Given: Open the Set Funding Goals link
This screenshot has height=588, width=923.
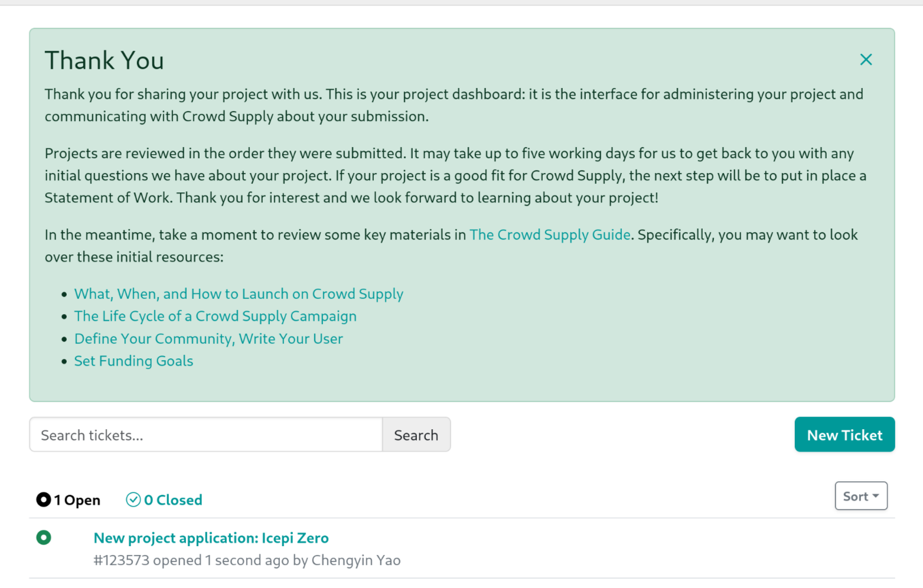Looking at the screenshot, I should (x=133, y=361).
